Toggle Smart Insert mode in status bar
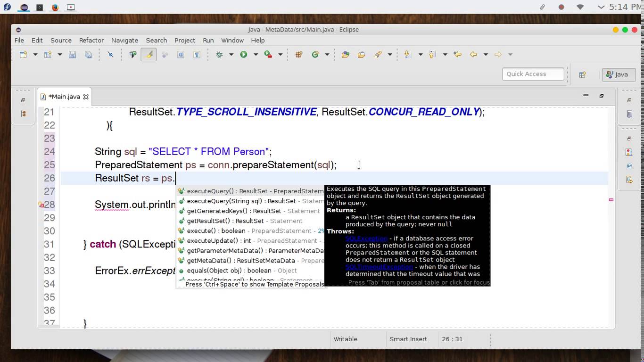This screenshot has height=362, width=644. pyautogui.click(x=407, y=339)
